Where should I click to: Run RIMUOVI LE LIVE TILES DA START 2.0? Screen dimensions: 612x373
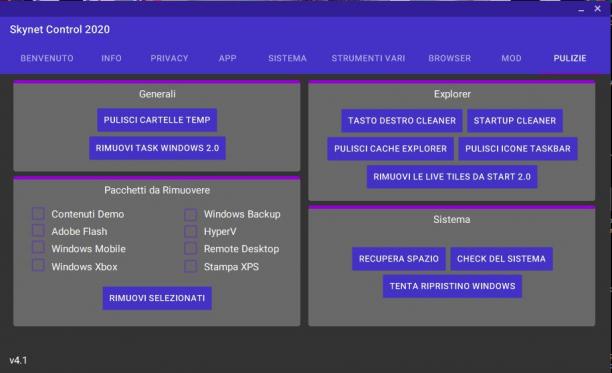click(452, 177)
